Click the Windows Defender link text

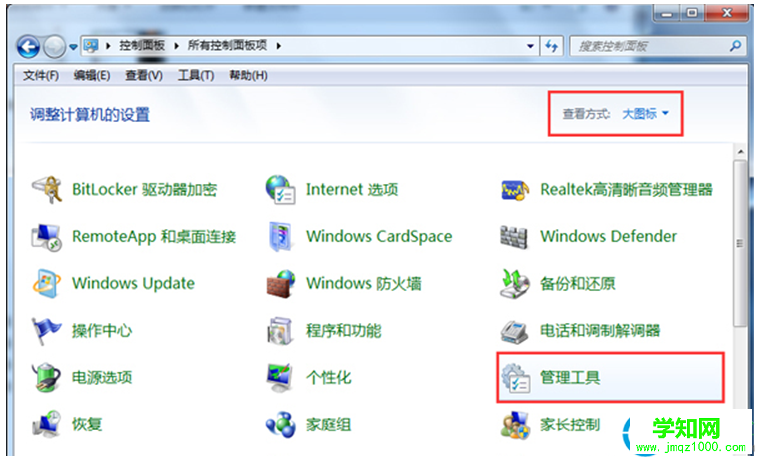pos(609,236)
